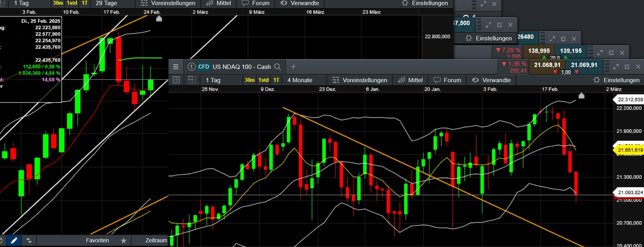Toggle 1T interval in NDAQ chart toolbar
Image resolution: width=644 pixels, height=247 pixels.
pos(276,80)
